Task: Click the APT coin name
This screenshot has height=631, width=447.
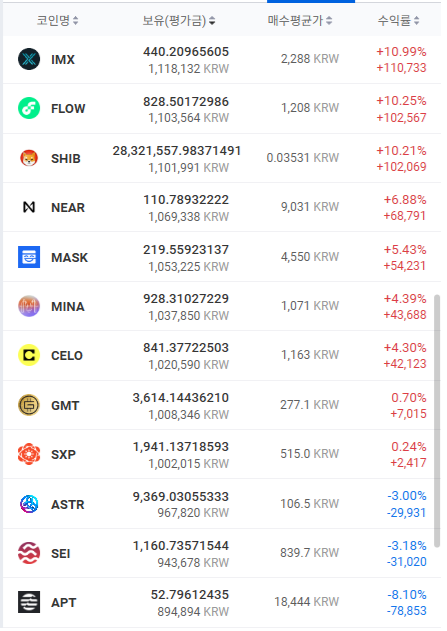Action: (64, 603)
